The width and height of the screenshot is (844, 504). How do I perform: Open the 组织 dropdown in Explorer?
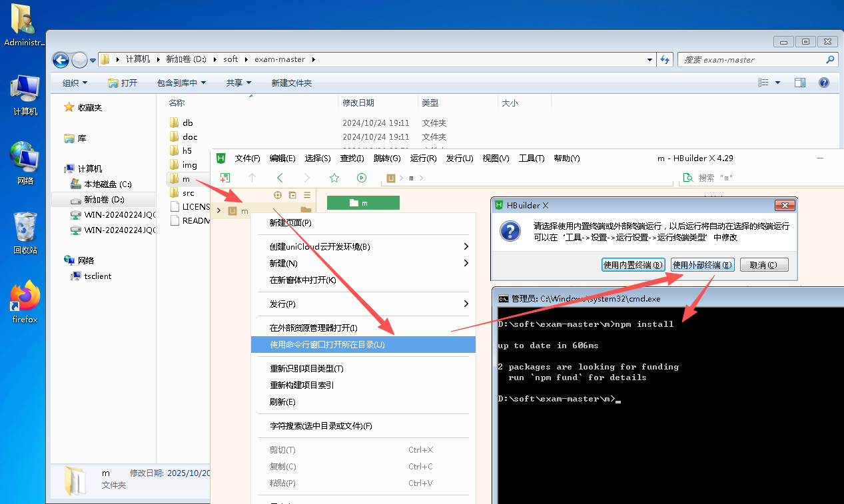tap(74, 83)
